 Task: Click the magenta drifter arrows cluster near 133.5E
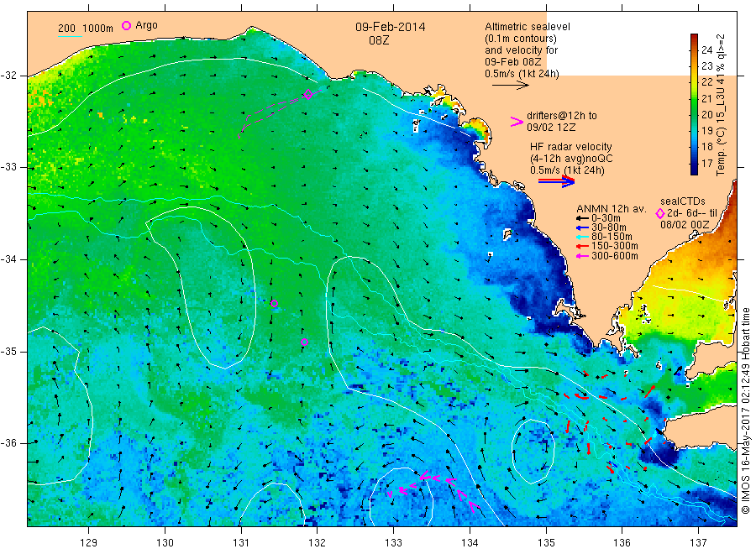tap(433, 491)
